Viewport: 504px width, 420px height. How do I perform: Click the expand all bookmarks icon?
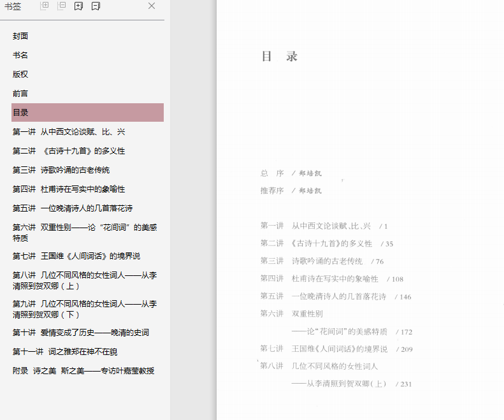45,6
